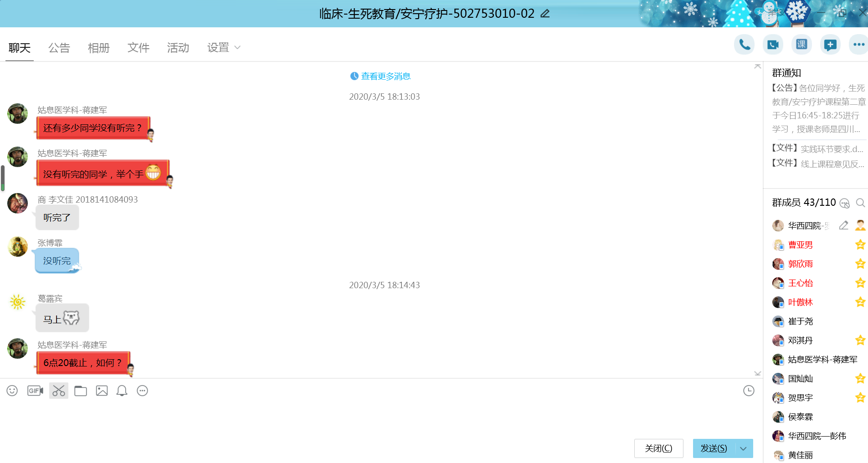The width and height of the screenshot is (868, 463).
Task: Open the more options ellipsis menu
Action: (x=859, y=45)
